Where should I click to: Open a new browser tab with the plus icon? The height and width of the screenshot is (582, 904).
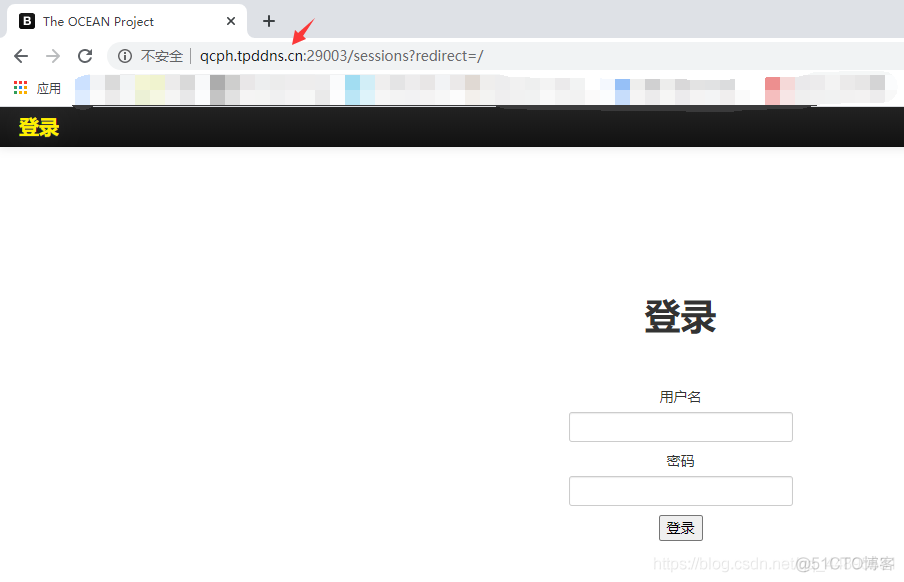[x=268, y=20]
